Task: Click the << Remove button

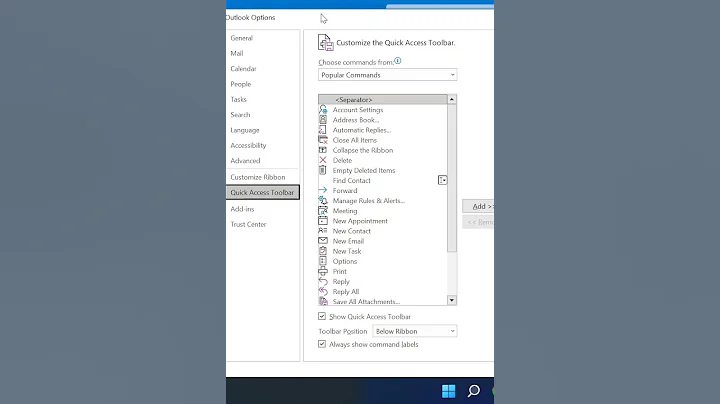Action: click(x=478, y=222)
